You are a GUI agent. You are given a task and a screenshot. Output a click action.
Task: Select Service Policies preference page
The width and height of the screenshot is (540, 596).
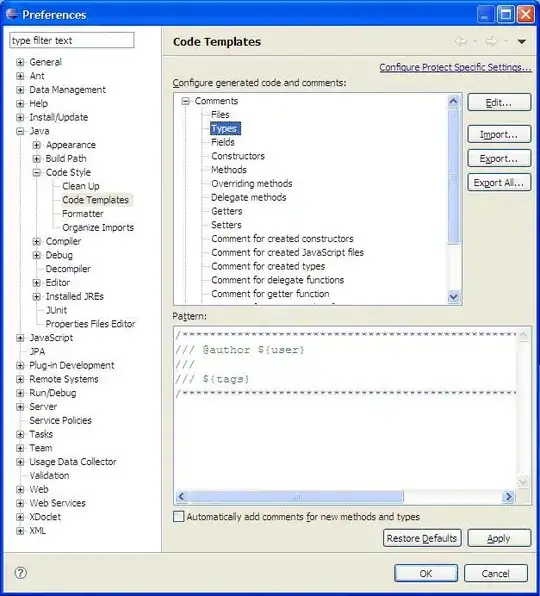(60, 420)
